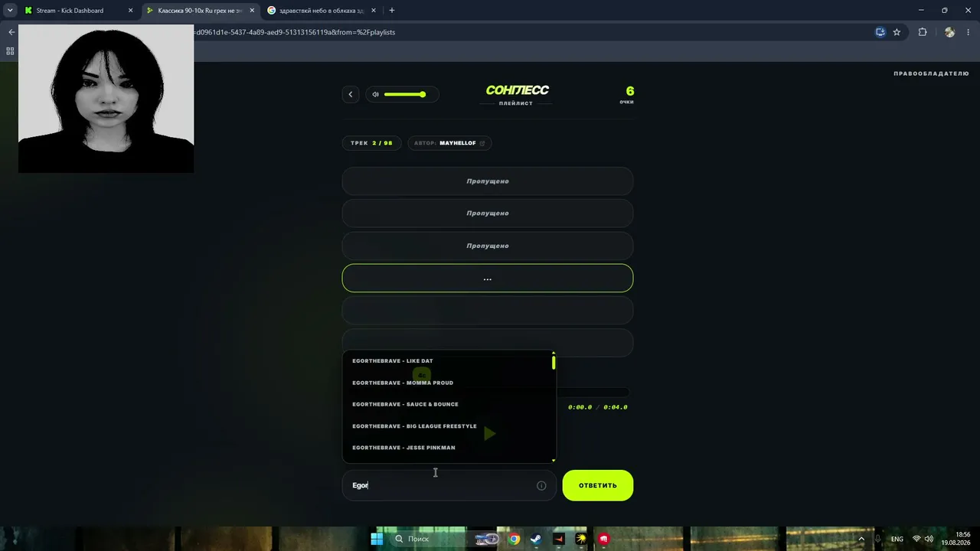Click the third Пропущено attempt row
The image size is (980, 551).
488,246
